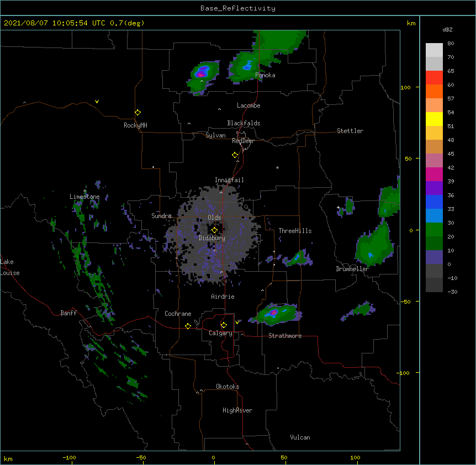Click the Sundre town label
476x465 pixels.
click(161, 216)
